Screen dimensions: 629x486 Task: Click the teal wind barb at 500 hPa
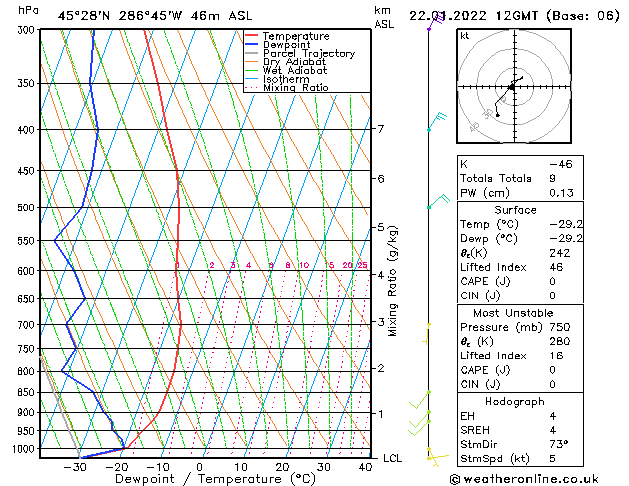click(x=439, y=200)
